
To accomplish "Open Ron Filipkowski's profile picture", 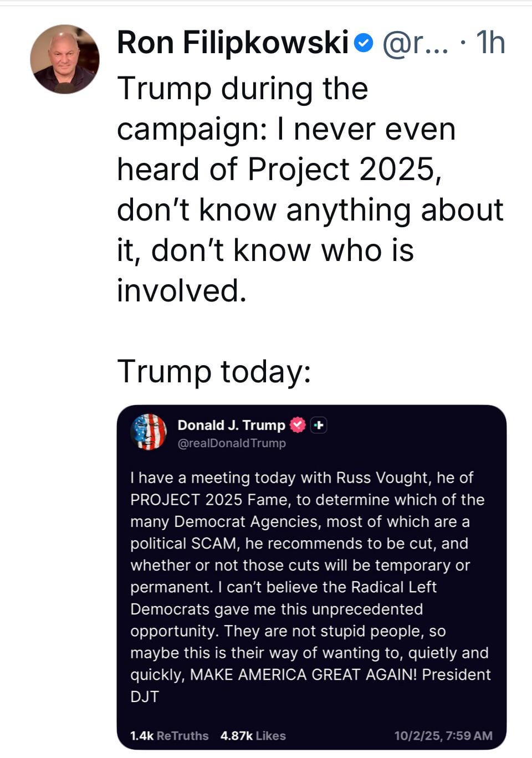I will point(65,59).
